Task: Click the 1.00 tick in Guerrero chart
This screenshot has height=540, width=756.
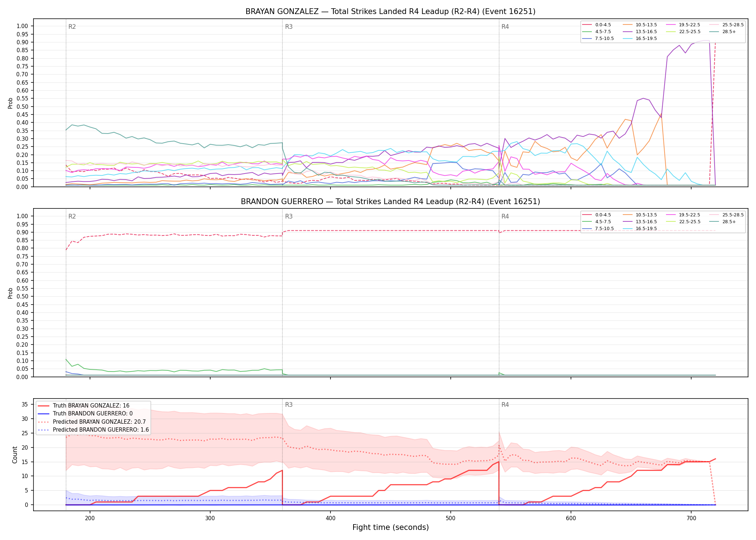Action: tap(23, 216)
